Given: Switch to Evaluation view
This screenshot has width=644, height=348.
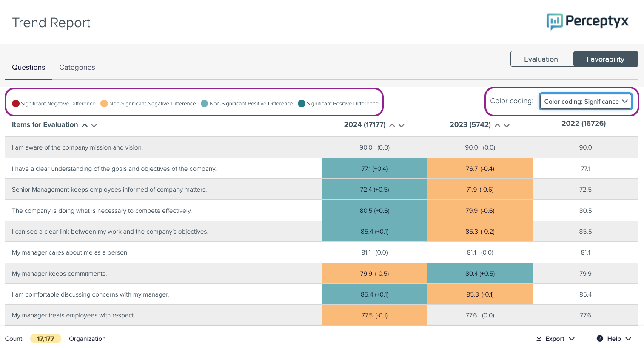Looking at the screenshot, I should click(541, 59).
